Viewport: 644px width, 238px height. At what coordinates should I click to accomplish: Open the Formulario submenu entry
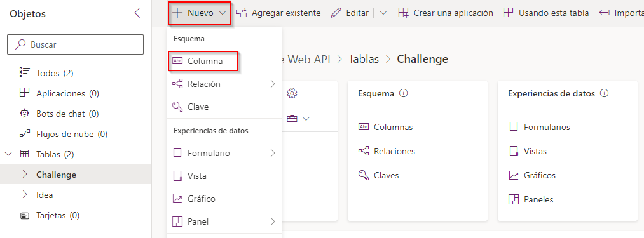point(224,153)
